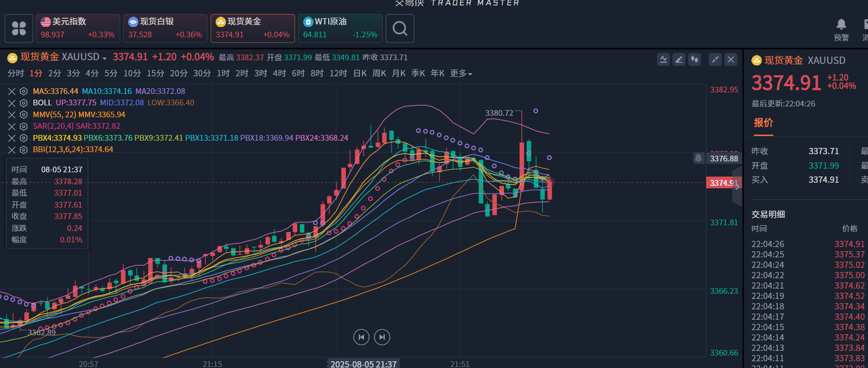
Task: Select the 10分 timeframe
Action: [132, 74]
